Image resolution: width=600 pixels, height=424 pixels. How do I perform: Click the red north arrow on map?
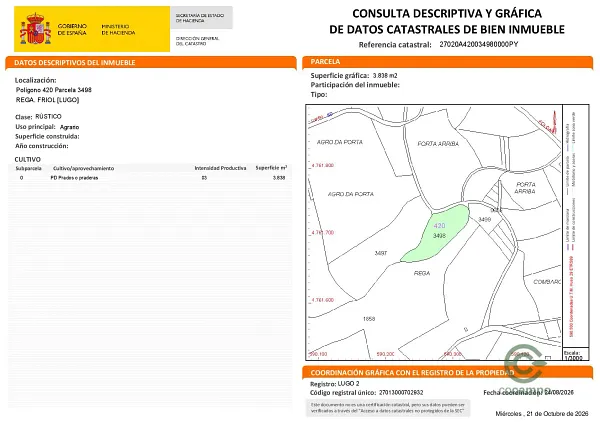[x=554, y=121]
